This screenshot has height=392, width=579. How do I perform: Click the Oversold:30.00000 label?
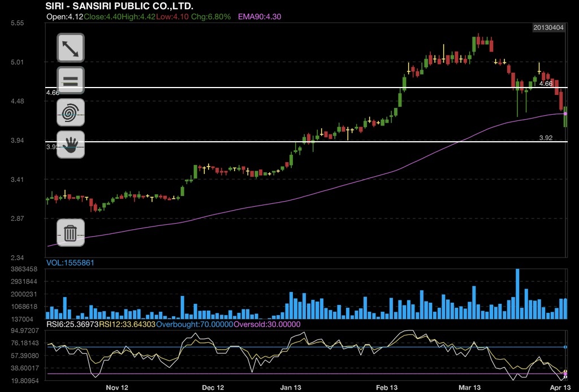(267, 325)
